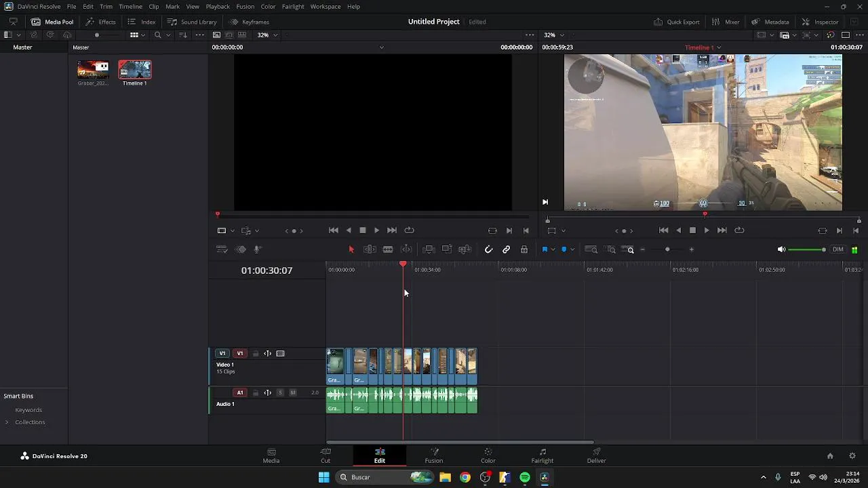This screenshot has height=488, width=868.
Task: Toggle Solo on audio track A1
Action: (280, 392)
